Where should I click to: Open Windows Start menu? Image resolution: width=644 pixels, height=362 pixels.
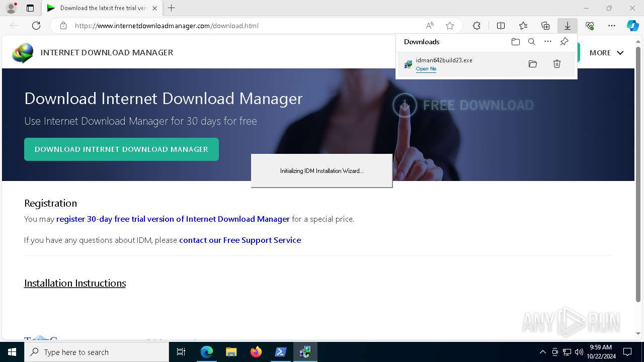pyautogui.click(x=12, y=352)
